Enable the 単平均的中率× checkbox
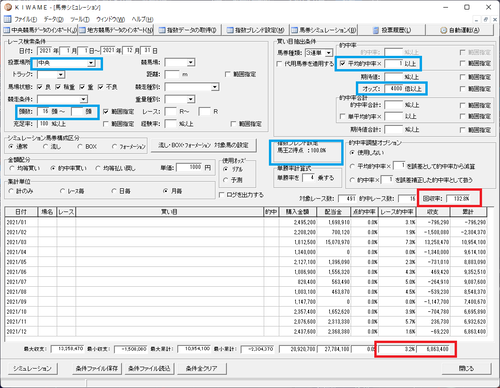Screen dimensions: 500x388 pyautogui.click(x=342, y=116)
